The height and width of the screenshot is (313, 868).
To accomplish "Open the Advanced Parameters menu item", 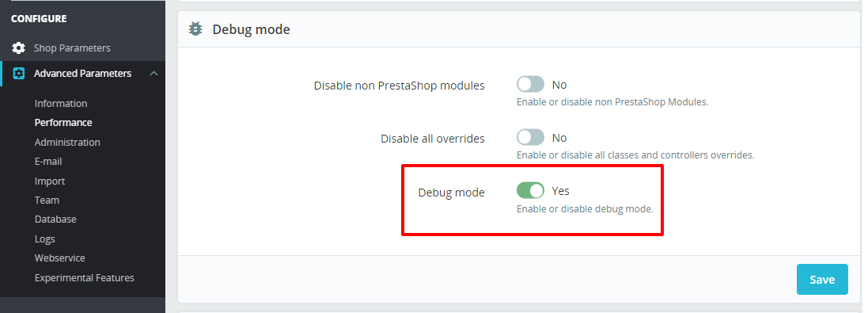I will tap(82, 74).
